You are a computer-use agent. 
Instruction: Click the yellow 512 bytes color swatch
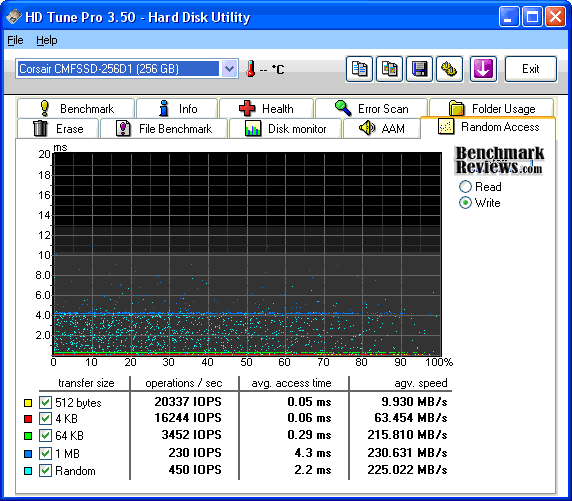(x=28, y=403)
